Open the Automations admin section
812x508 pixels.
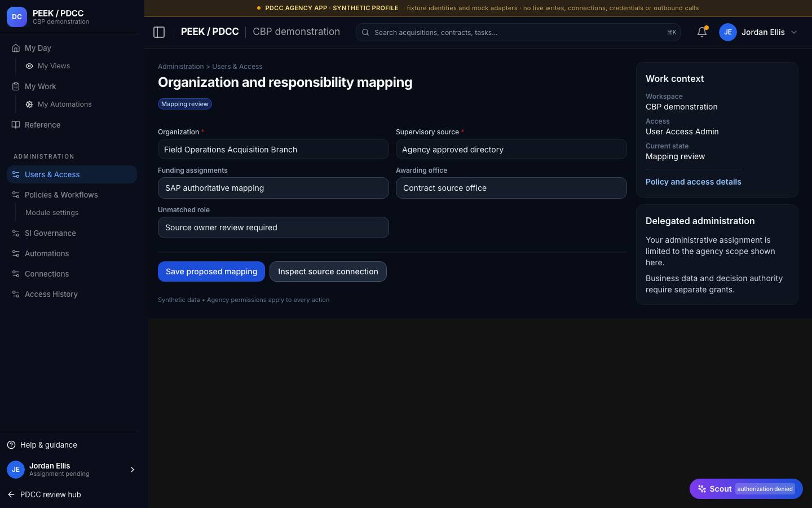click(72, 253)
